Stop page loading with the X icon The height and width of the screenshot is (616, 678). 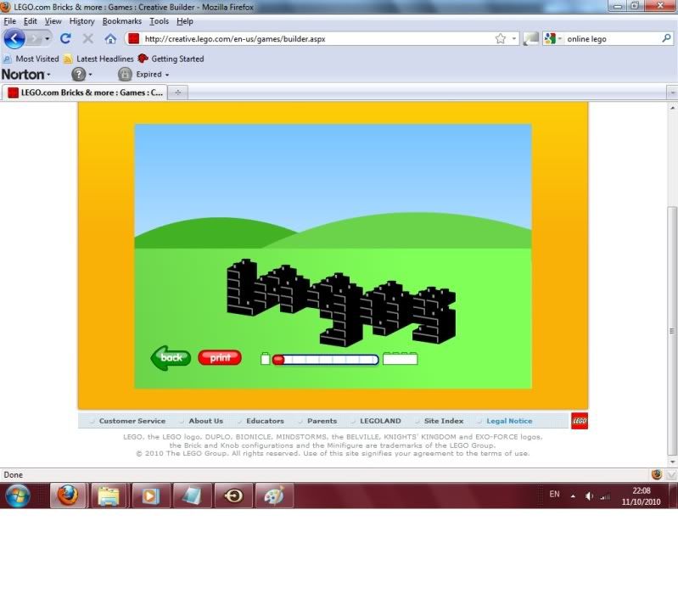[87, 39]
